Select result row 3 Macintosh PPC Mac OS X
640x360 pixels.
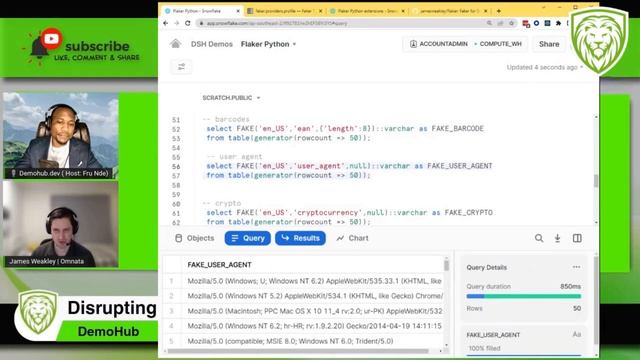pyautogui.click(x=304, y=311)
